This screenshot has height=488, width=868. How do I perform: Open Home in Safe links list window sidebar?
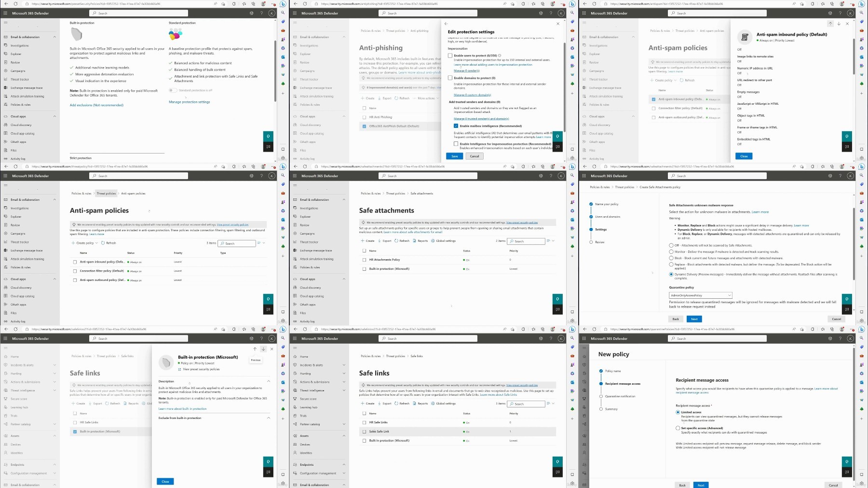pos(304,356)
